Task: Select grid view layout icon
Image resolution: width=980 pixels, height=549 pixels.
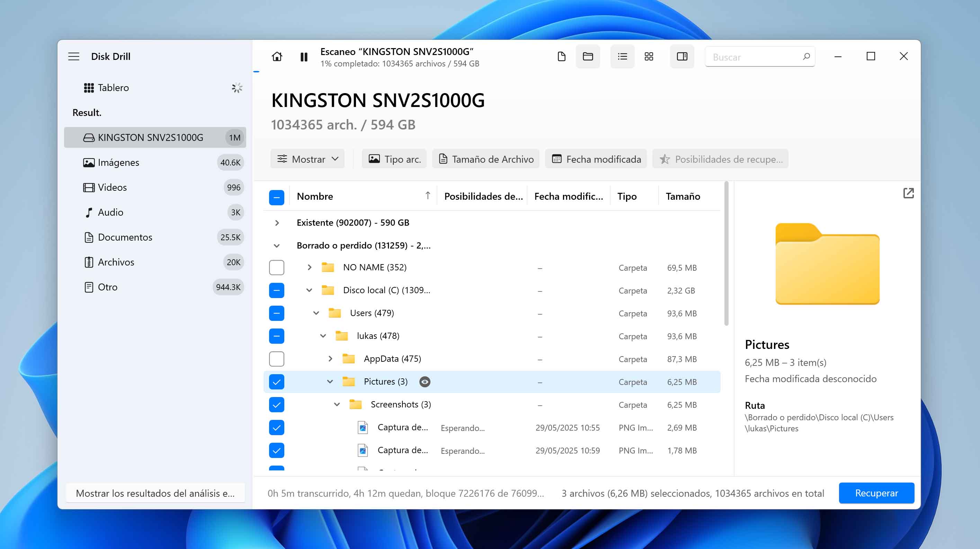Action: [x=649, y=57]
